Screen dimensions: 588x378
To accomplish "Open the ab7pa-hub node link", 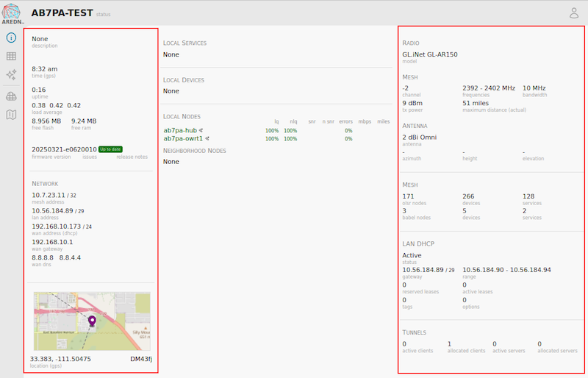I will tap(180, 130).
